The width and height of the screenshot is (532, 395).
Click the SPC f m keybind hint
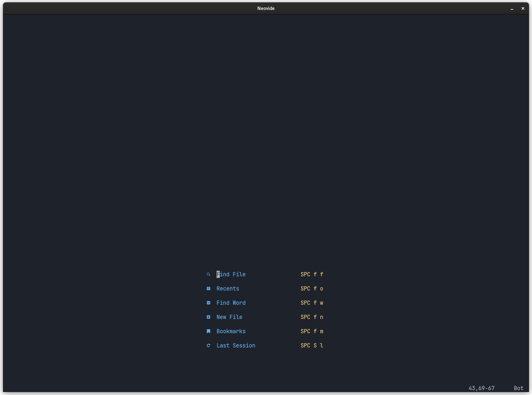(312, 331)
